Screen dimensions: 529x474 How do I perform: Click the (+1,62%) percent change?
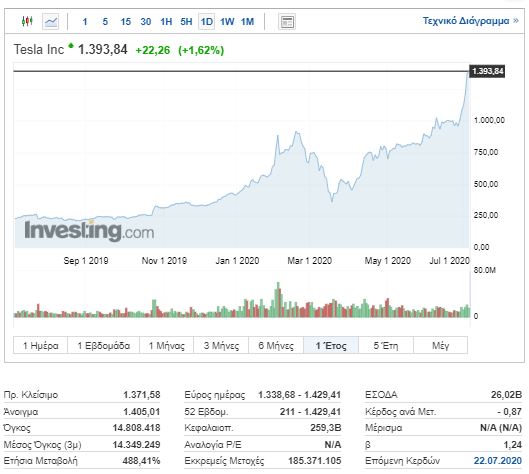201,50
